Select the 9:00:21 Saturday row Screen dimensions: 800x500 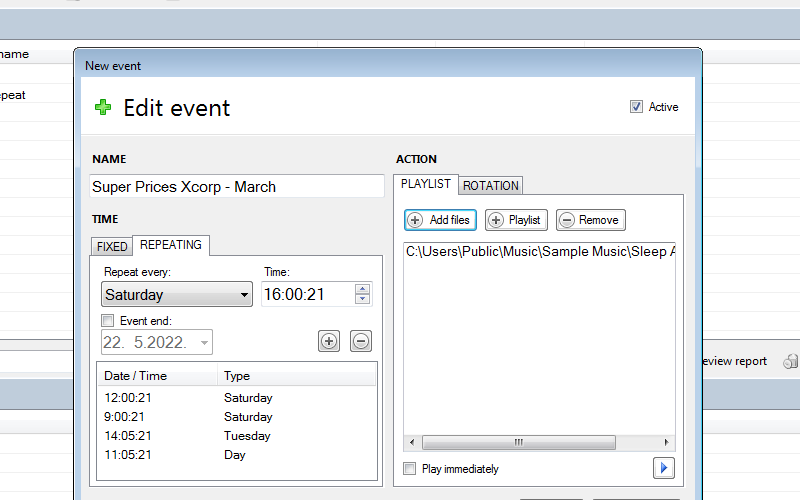tap(237, 417)
